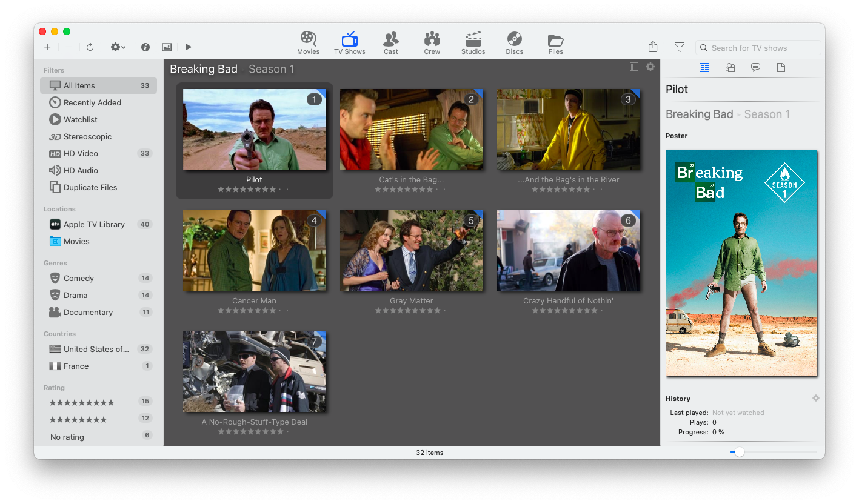Click the filter funnel icon

[680, 47]
